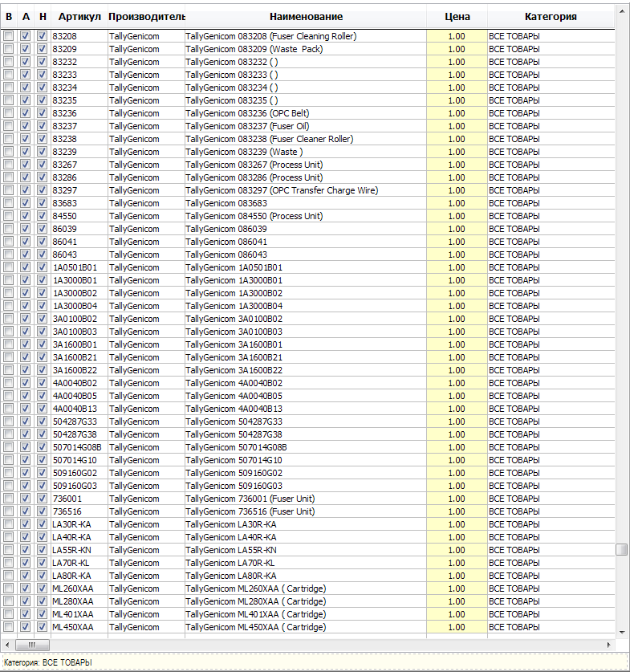The width and height of the screenshot is (630, 672).
Task: Click the 'Категория: ВСЕ ТОВАРЫ' status bar text
Action: [47, 662]
